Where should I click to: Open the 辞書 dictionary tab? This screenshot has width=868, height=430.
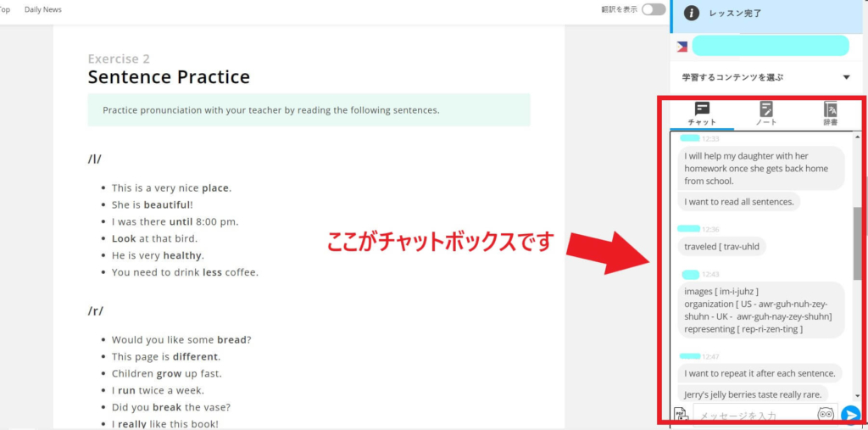pos(830,114)
